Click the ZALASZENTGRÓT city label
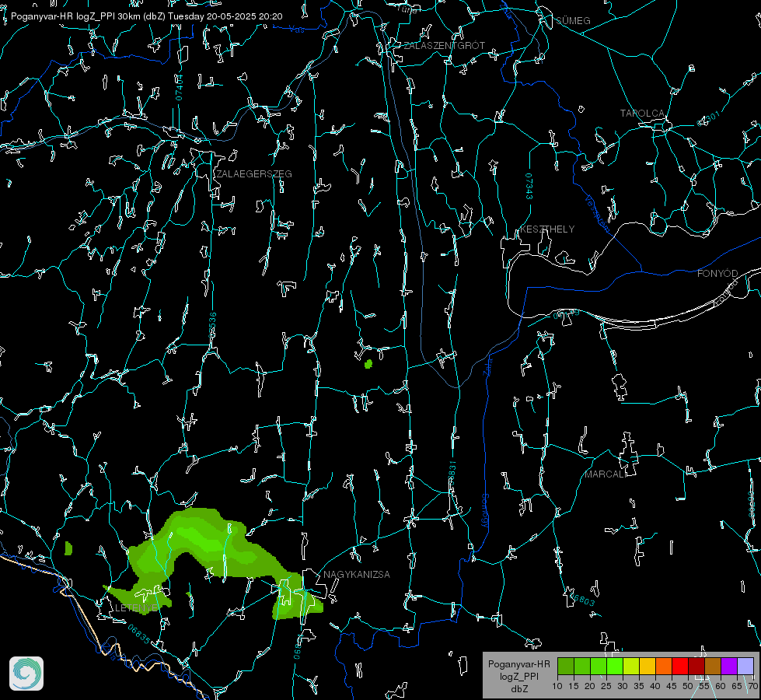The width and height of the screenshot is (761, 700). point(444,46)
